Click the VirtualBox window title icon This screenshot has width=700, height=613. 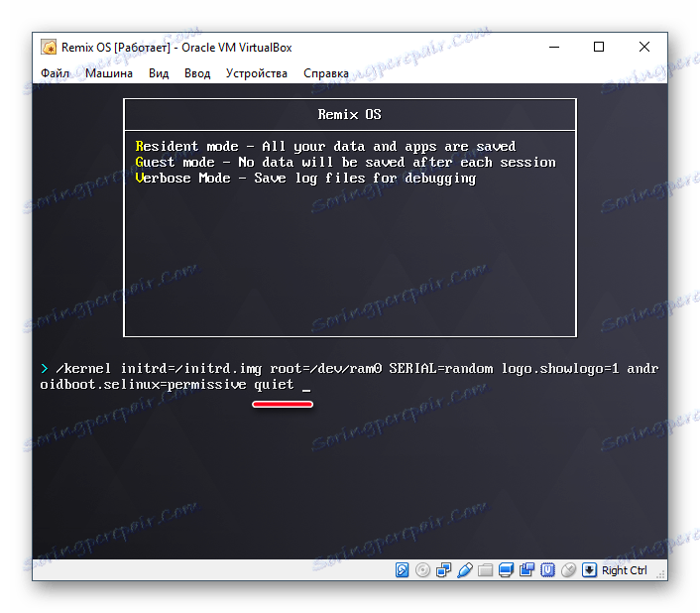[49, 47]
